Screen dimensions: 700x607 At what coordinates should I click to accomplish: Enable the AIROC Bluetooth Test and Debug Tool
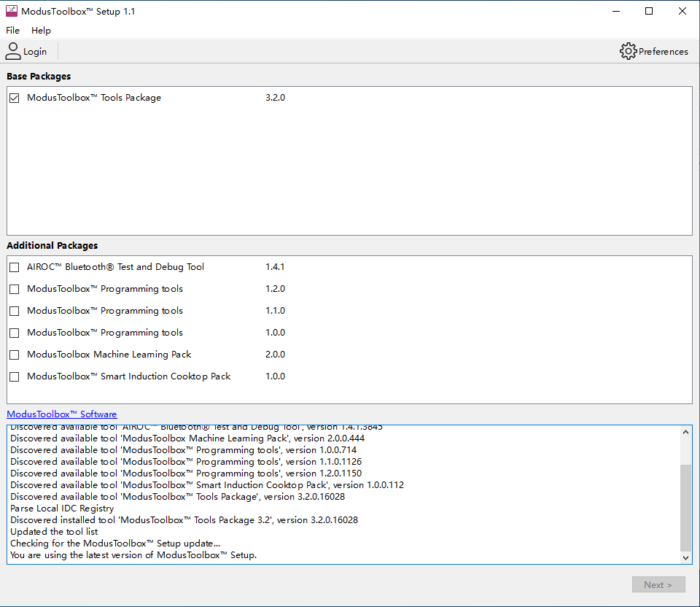pyautogui.click(x=14, y=267)
